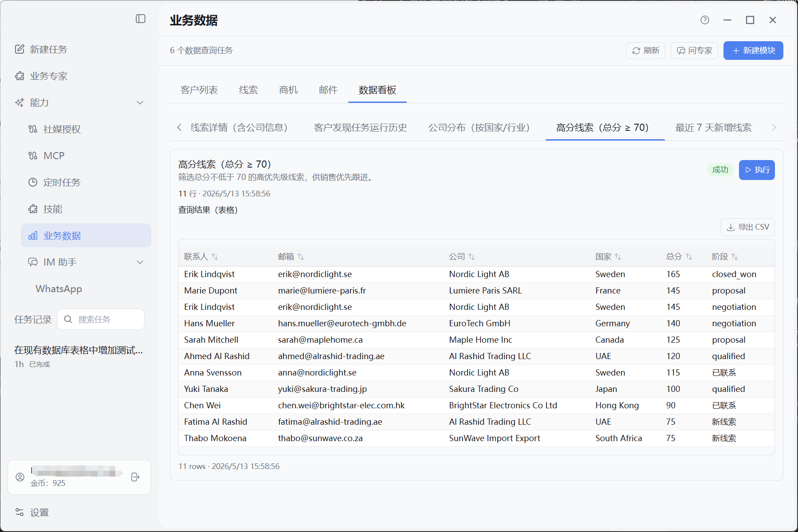The image size is (798, 532).
Task: Sort table by 阶段 column
Action: tap(735, 257)
